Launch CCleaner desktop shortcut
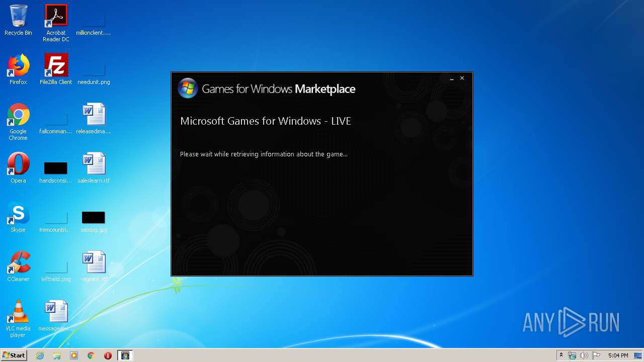The height and width of the screenshot is (362, 644). coord(18,266)
